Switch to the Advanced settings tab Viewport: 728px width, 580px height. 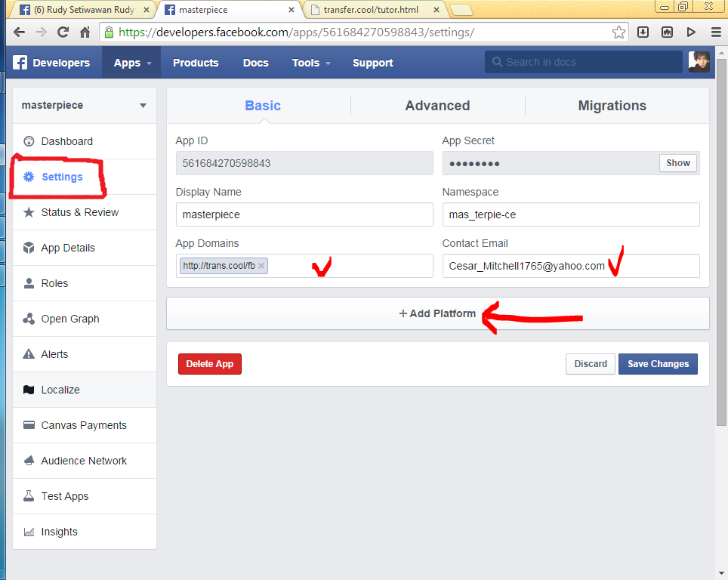pyautogui.click(x=437, y=106)
